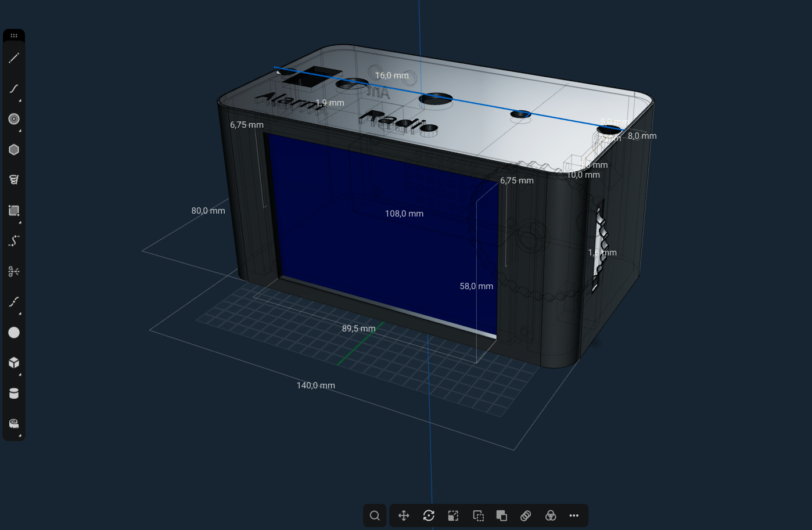The width and height of the screenshot is (812, 530).
Task: Select the corner Rectangle tool
Action: [14, 211]
